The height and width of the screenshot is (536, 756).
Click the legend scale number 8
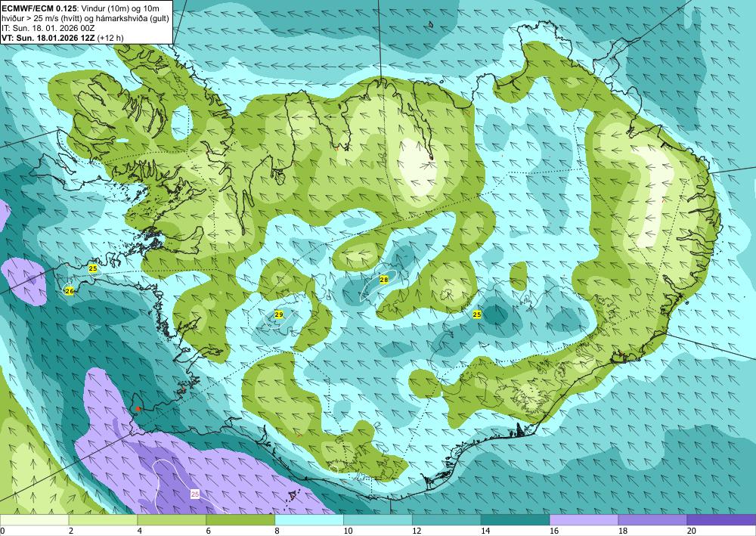tap(277, 531)
